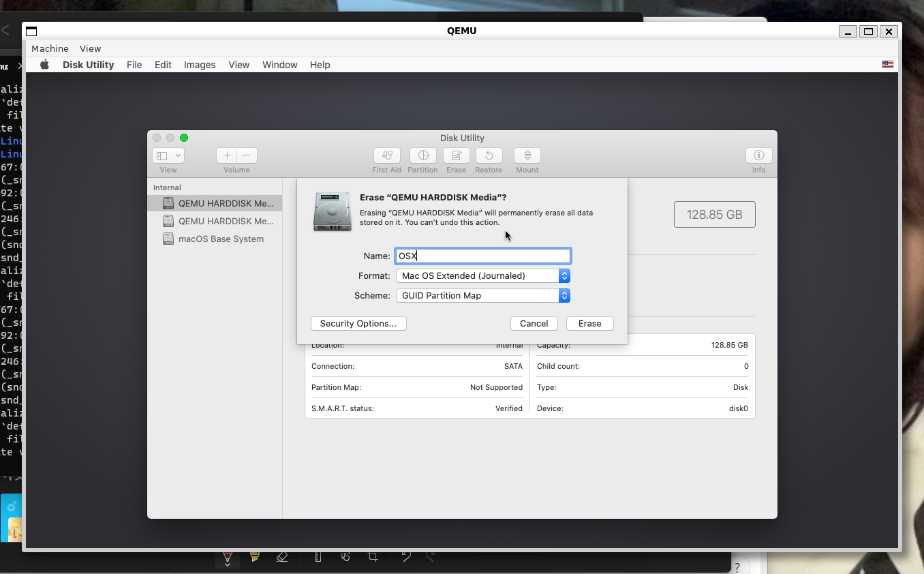Open the Apple menu
Screen dimensions: 924x574
coord(44,65)
